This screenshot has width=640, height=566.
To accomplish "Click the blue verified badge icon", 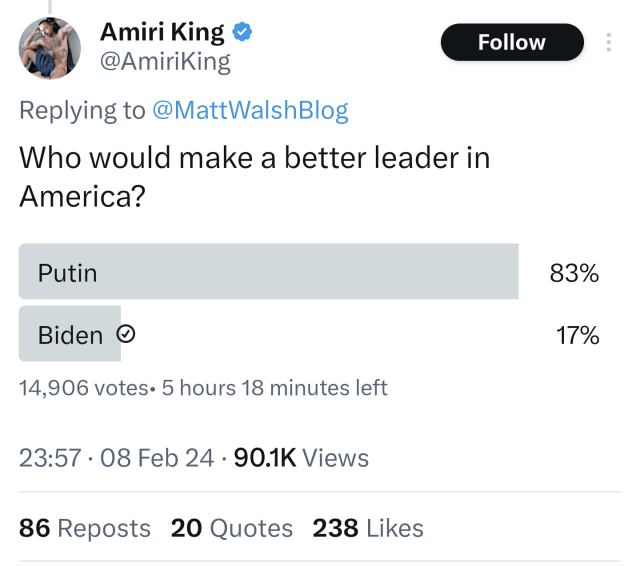I will tap(242, 32).
